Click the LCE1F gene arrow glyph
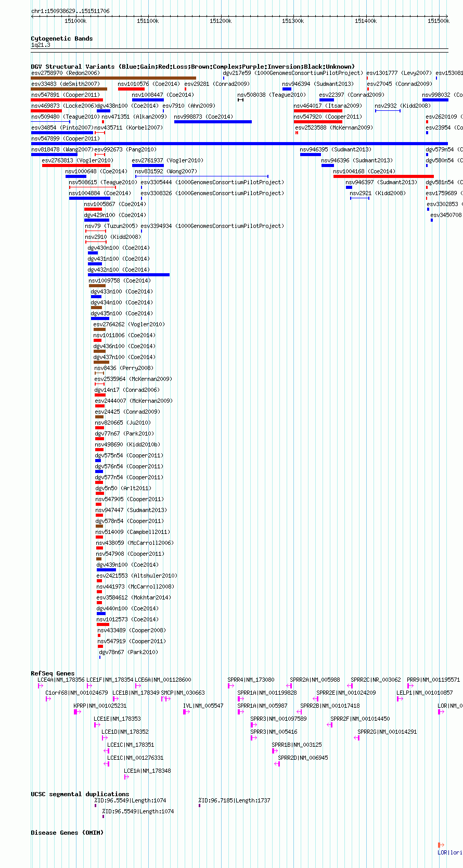This screenshot has width=463, height=868. coord(89,686)
